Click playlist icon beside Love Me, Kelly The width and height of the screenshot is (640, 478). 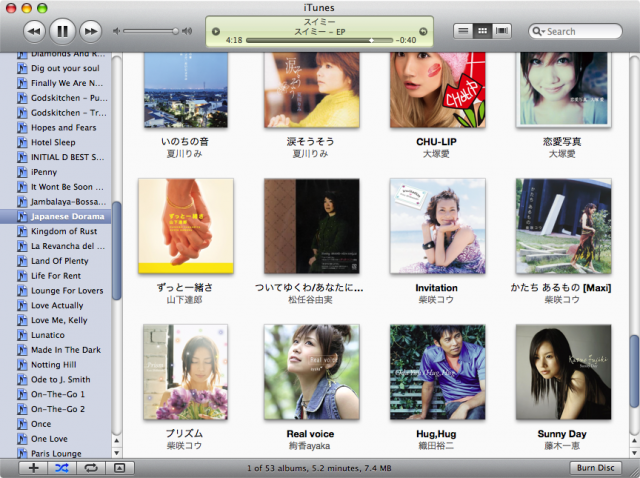coord(22,320)
